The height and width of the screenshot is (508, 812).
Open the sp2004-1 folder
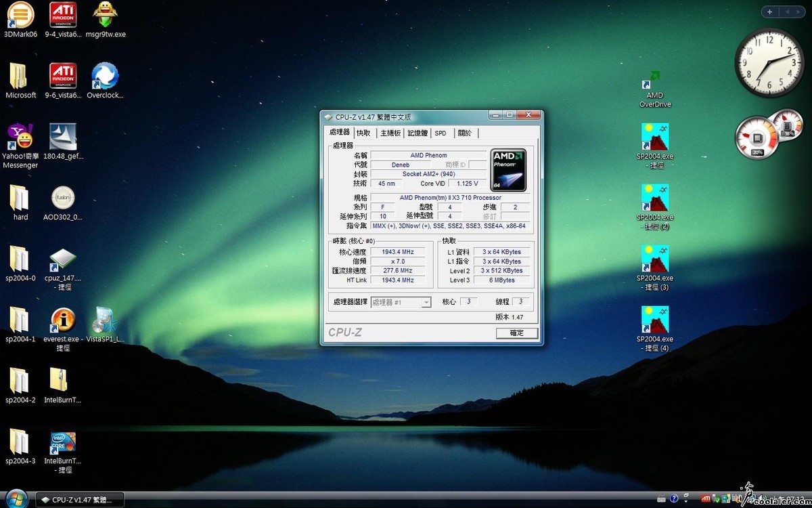point(20,324)
